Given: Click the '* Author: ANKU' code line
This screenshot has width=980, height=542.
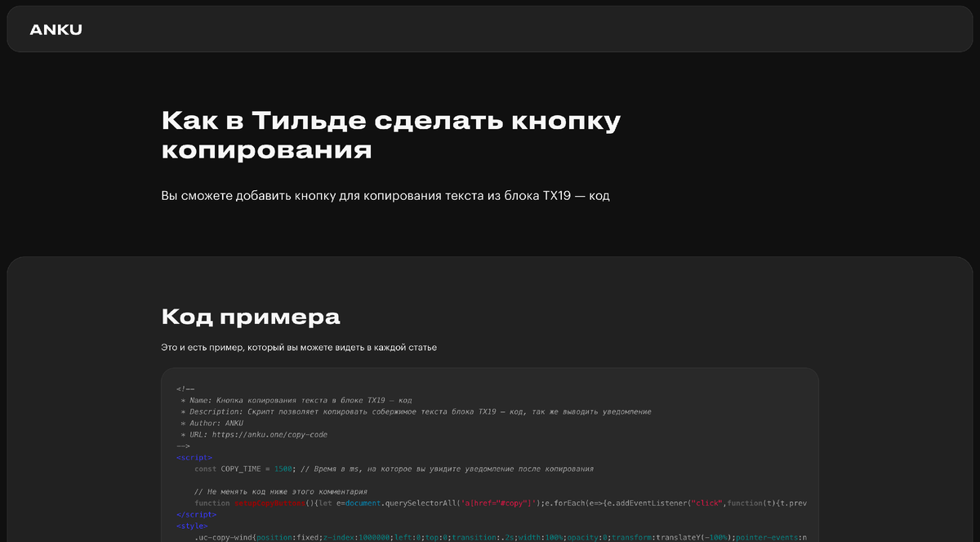Looking at the screenshot, I should coord(212,424).
